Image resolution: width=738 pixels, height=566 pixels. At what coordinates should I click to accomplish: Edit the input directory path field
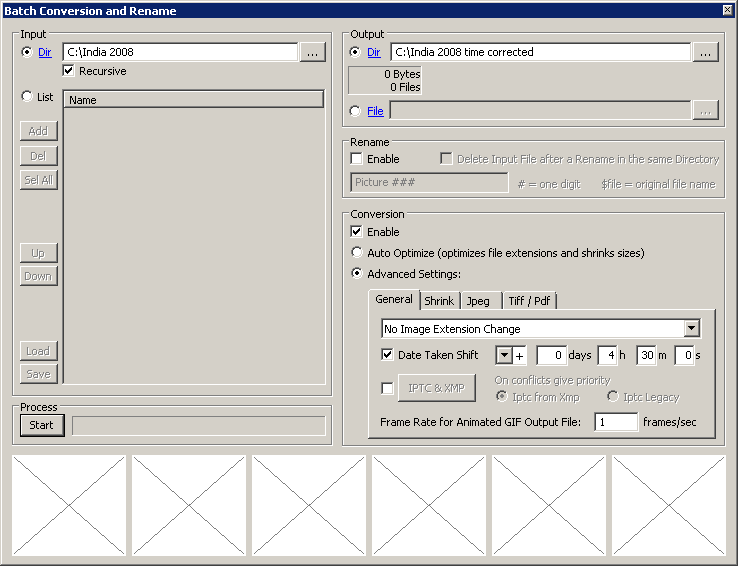click(x=180, y=52)
